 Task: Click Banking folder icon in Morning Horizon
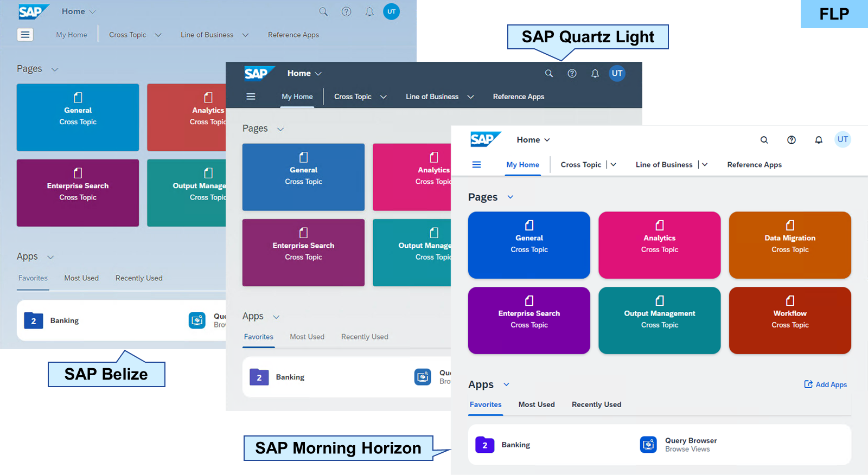pyautogui.click(x=484, y=445)
